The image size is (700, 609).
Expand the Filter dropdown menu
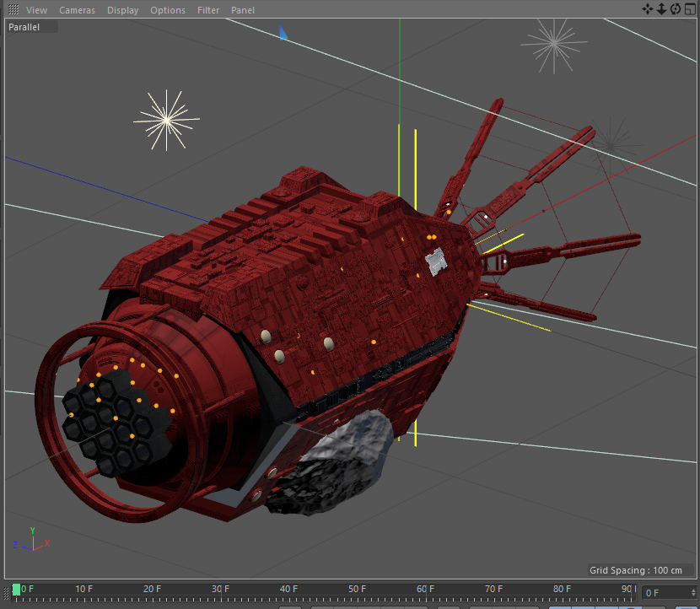[208, 10]
